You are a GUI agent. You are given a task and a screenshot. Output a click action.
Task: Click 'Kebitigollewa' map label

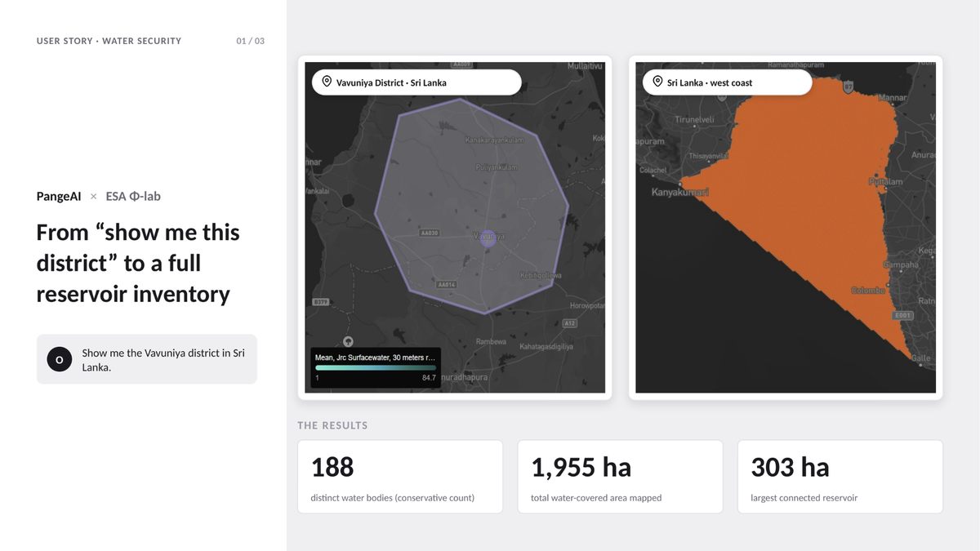541,276
